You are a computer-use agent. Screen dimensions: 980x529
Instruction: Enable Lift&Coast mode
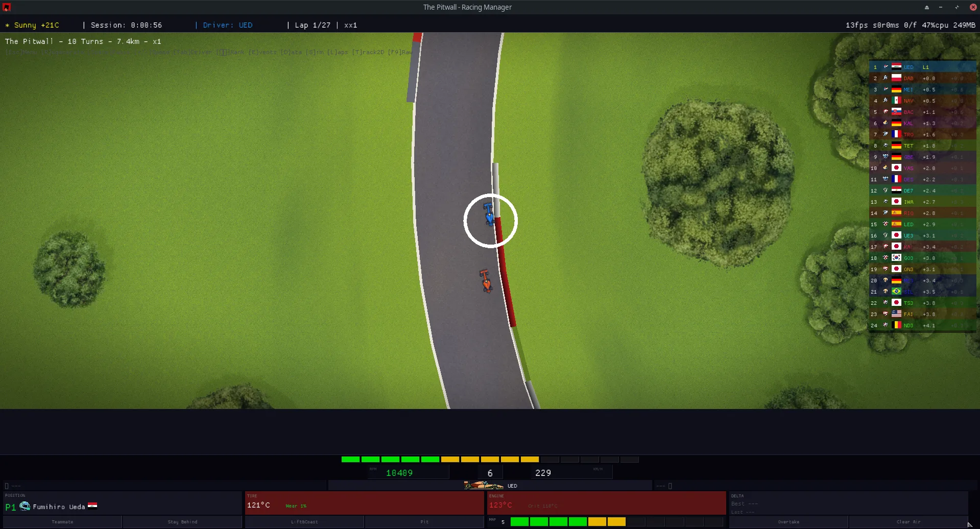click(x=305, y=521)
